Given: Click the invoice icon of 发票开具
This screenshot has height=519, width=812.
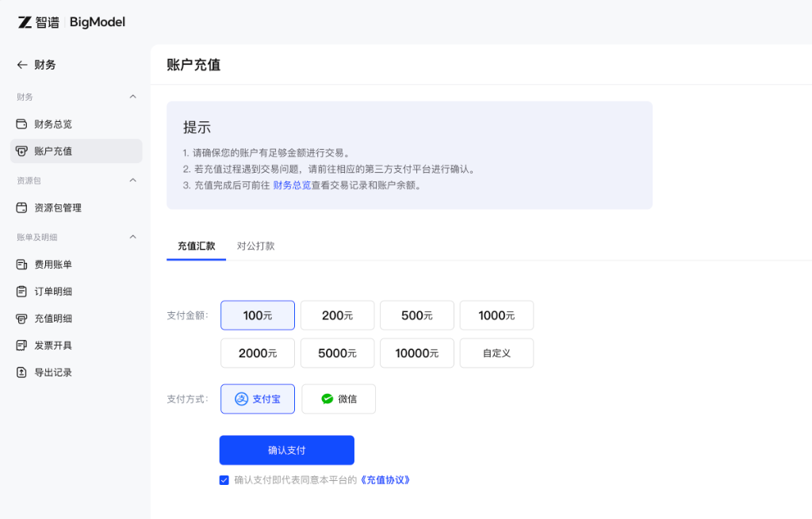Looking at the screenshot, I should point(21,345).
